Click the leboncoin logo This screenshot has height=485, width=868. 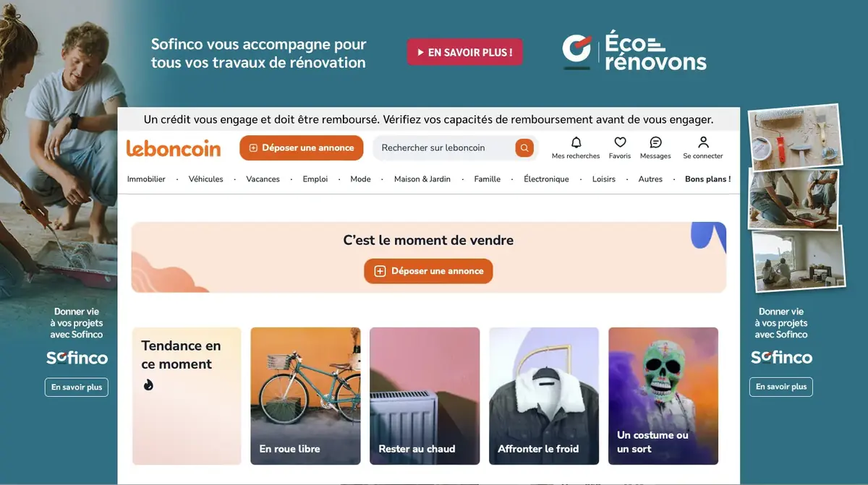coord(174,147)
